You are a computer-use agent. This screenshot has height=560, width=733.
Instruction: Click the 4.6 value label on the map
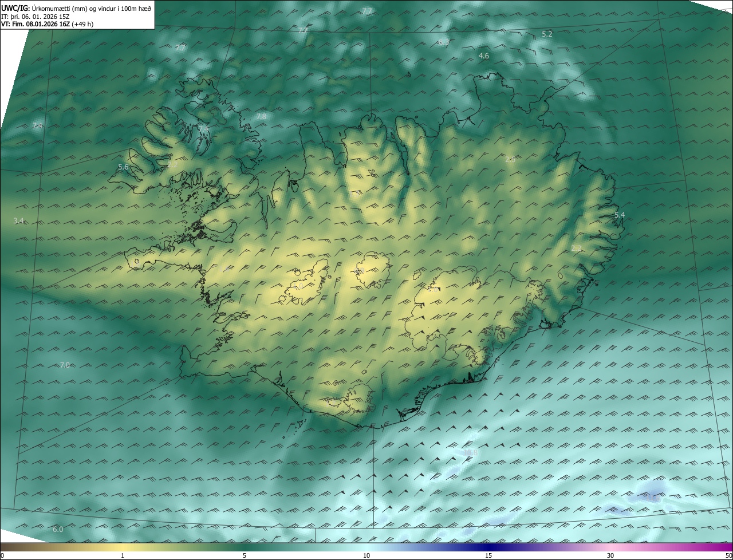(x=484, y=56)
